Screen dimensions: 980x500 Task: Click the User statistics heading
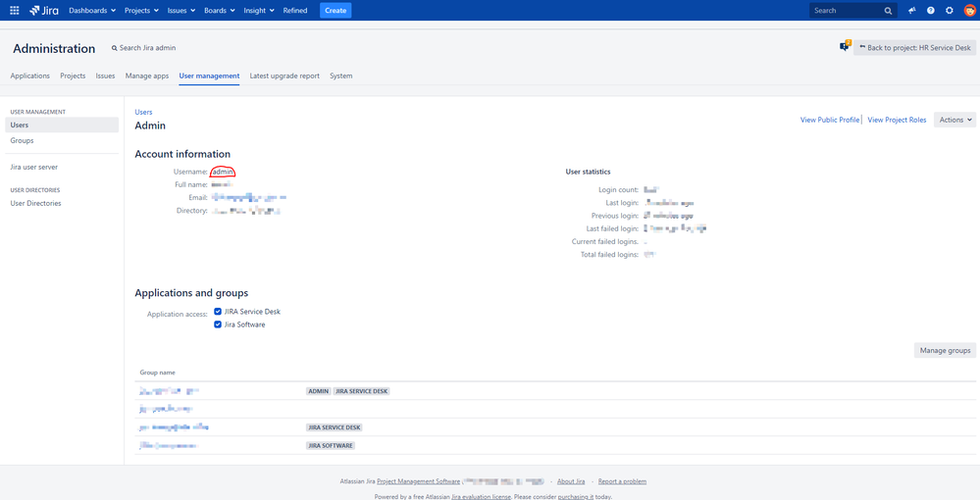point(588,172)
